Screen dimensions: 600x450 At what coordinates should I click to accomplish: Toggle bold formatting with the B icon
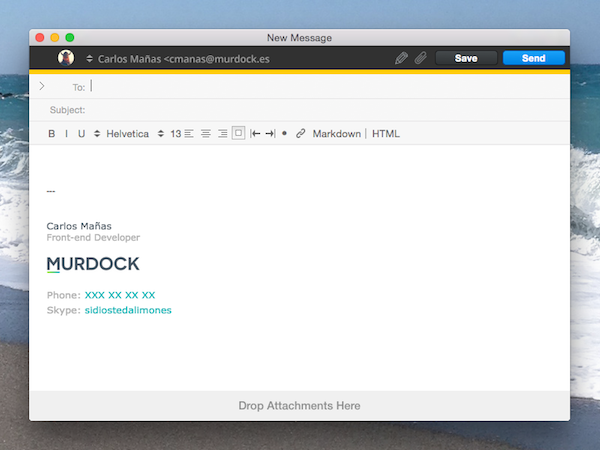coord(52,134)
